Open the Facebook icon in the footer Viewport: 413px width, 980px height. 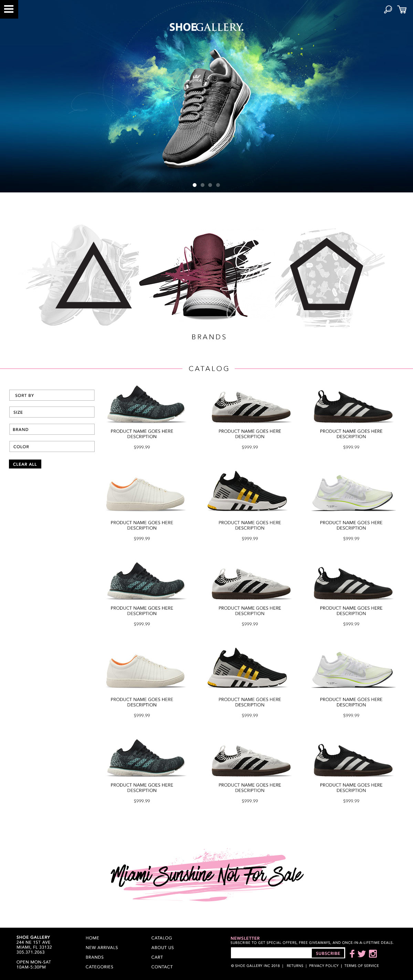(352, 953)
